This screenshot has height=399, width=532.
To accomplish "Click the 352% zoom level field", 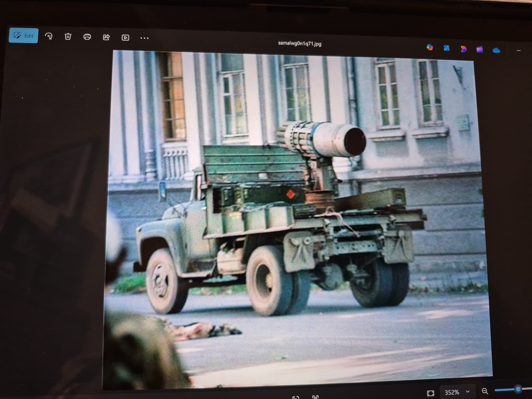I will (452, 392).
